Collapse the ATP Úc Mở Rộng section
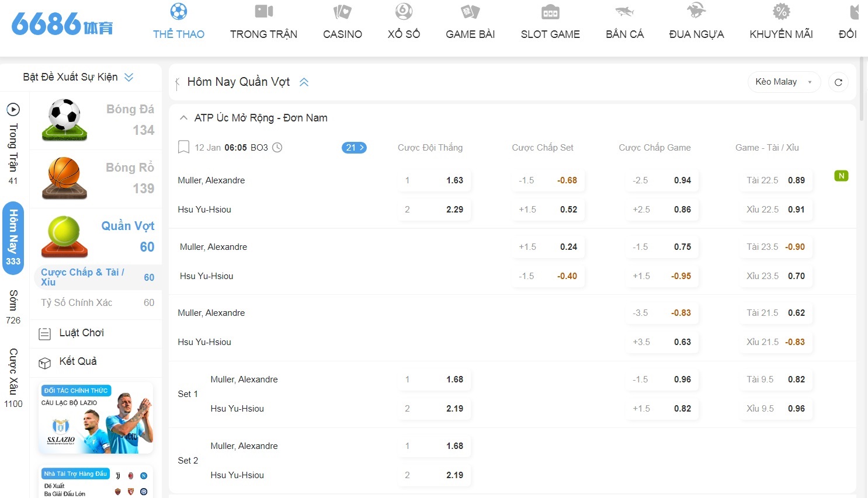This screenshot has width=868, height=498. coord(183,118)
